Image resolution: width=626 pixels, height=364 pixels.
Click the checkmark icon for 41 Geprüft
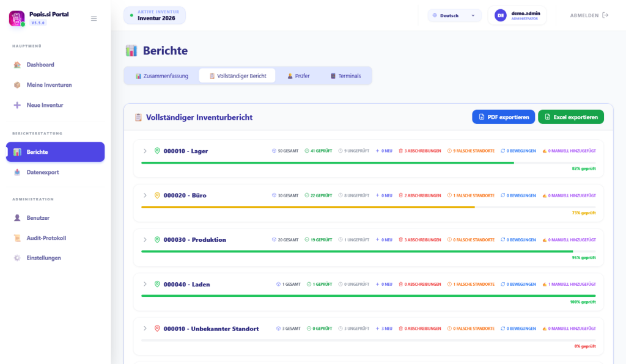click(307, 151)
